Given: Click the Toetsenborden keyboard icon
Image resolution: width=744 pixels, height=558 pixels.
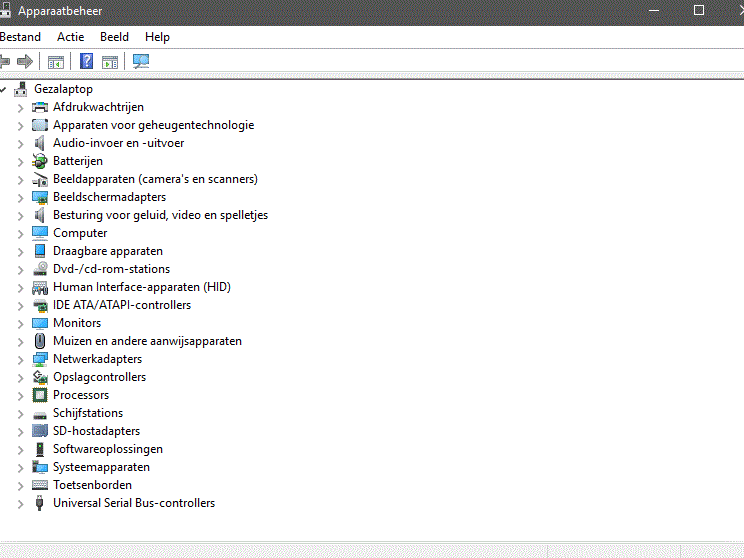Looking at the screenshot, I should 40,485.
